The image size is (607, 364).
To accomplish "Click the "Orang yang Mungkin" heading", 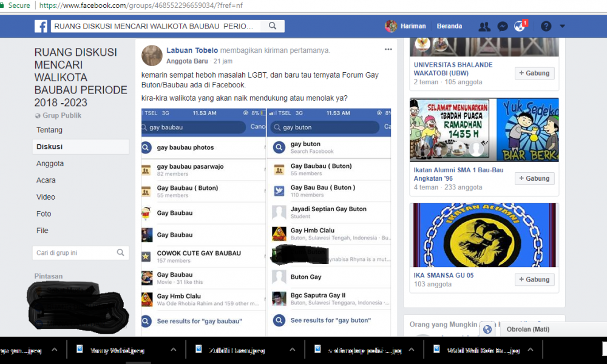I will click(443, 325).
